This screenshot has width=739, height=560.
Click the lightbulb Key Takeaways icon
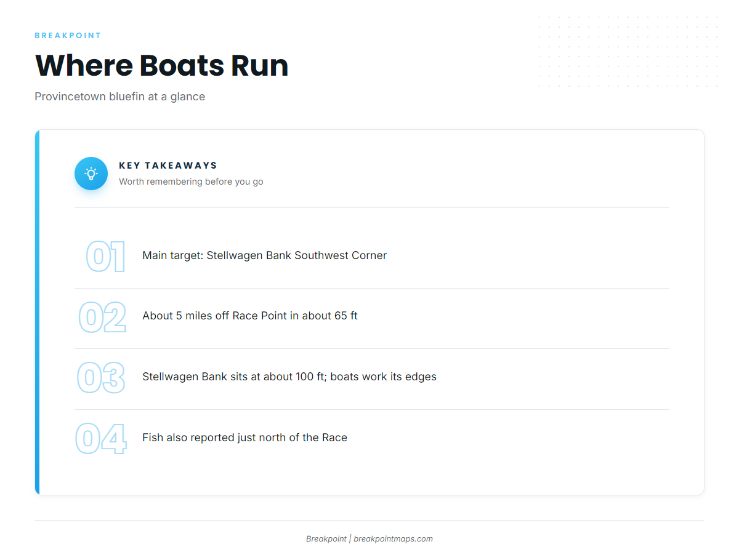pos(91,174)
